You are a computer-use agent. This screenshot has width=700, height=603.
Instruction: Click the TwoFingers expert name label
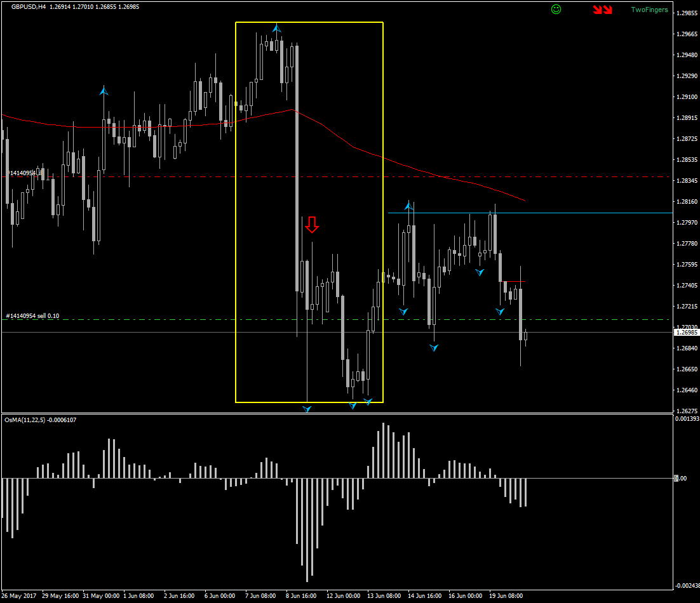click(649, 10)
